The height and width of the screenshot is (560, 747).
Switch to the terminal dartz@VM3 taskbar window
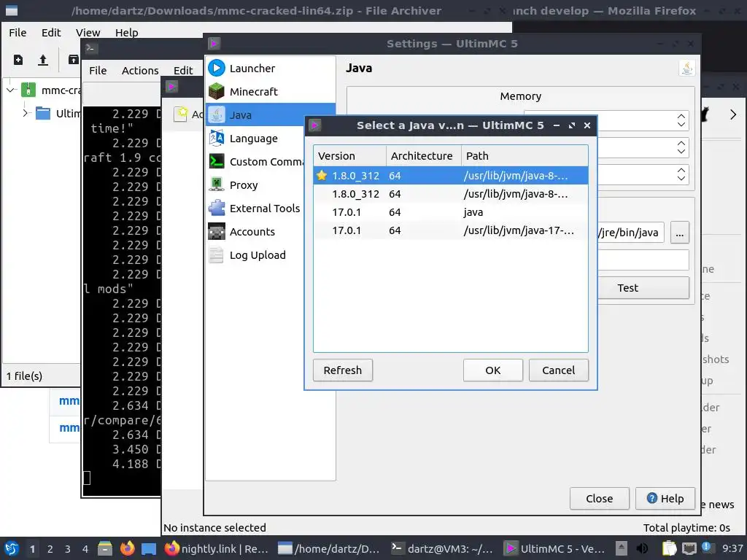click(441, 548)
